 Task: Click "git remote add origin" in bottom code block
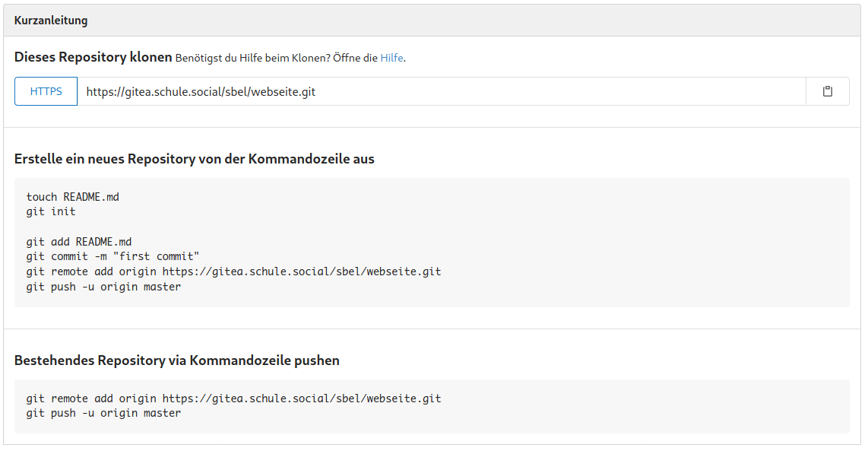point(91,398)
